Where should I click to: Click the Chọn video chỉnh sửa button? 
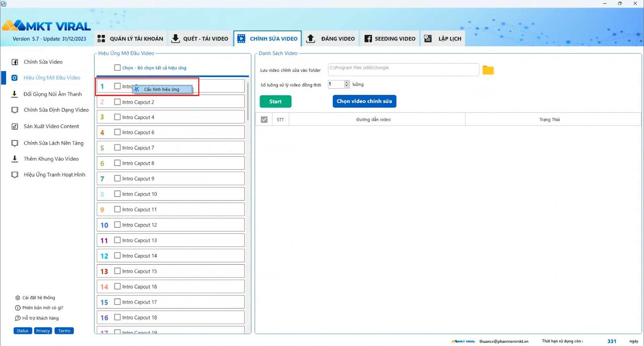coord(365,101)
